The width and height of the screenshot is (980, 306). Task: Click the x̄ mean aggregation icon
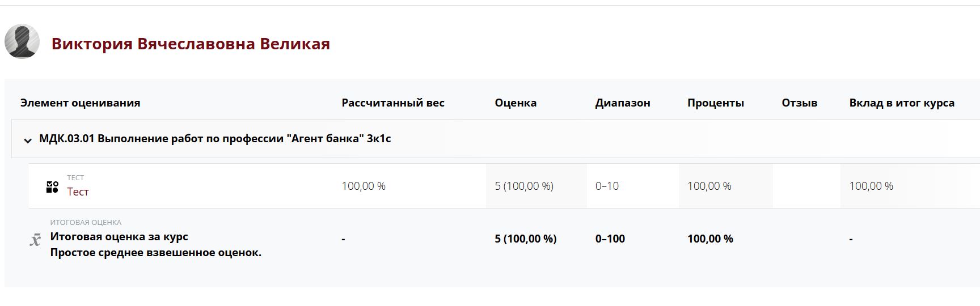click(35, 240)
